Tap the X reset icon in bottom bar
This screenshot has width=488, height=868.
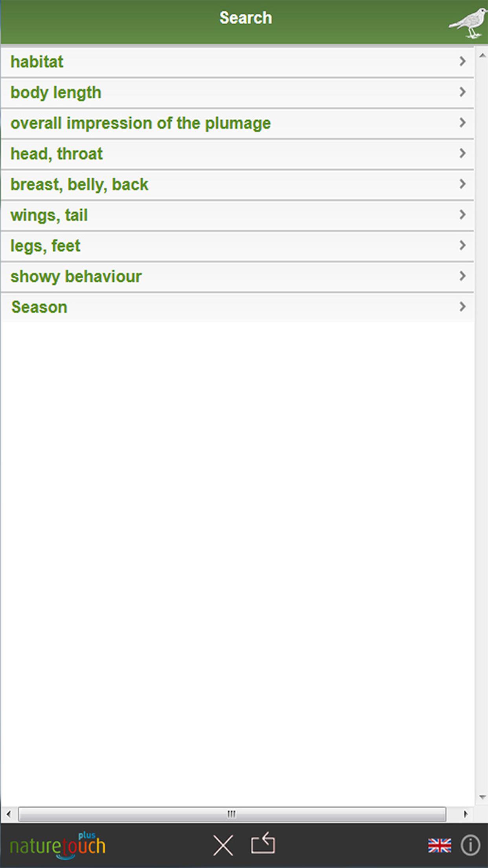[x=223, y=845]
